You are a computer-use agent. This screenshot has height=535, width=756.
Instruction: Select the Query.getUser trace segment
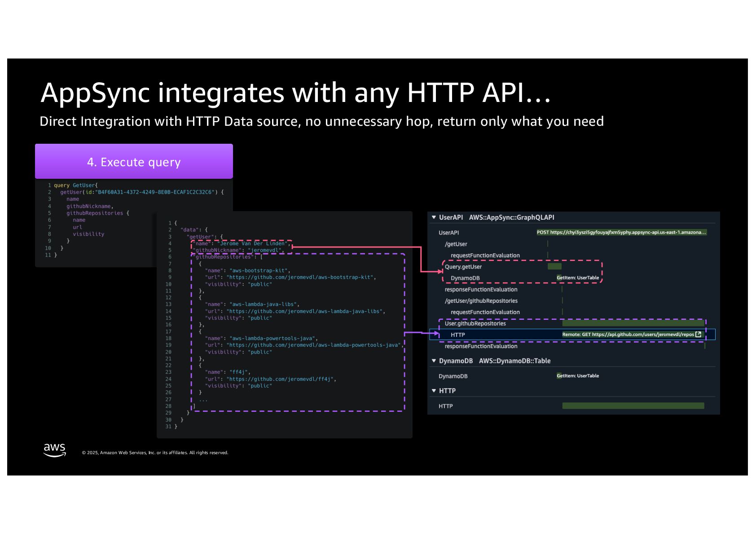point(463,267)
